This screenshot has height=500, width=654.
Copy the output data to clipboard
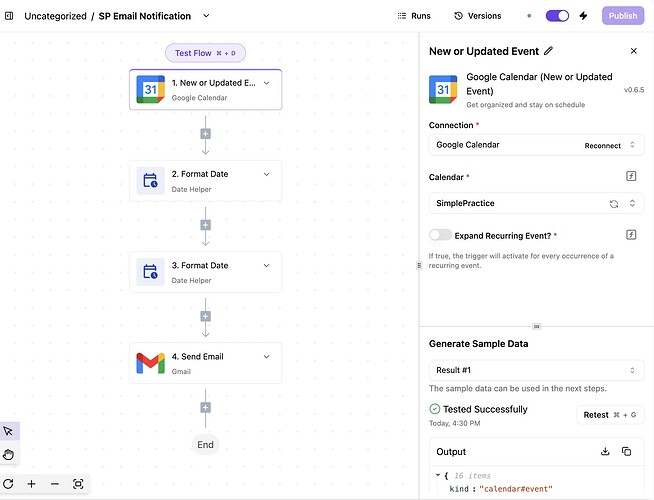point(627,452)
